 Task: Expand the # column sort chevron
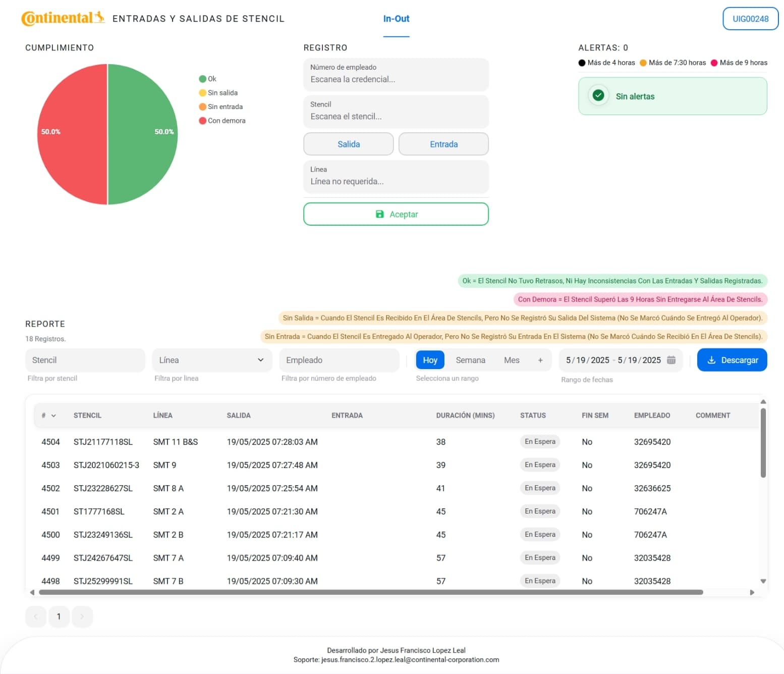click(x=53, y=416)
